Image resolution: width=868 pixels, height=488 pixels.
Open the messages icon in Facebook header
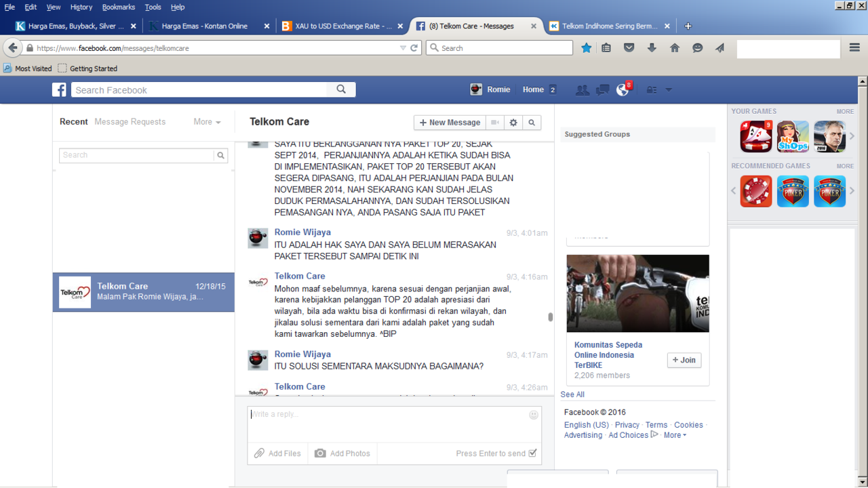point(602,89)
